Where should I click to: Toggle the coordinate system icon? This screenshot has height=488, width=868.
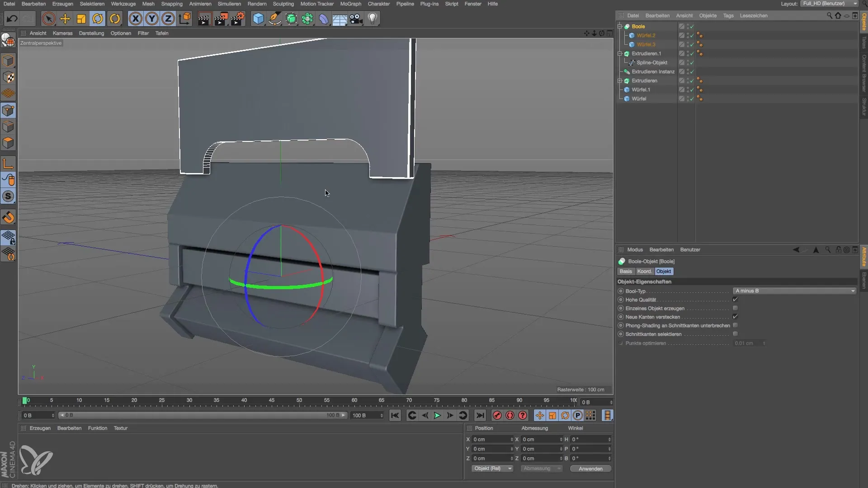tap(185, 19)
